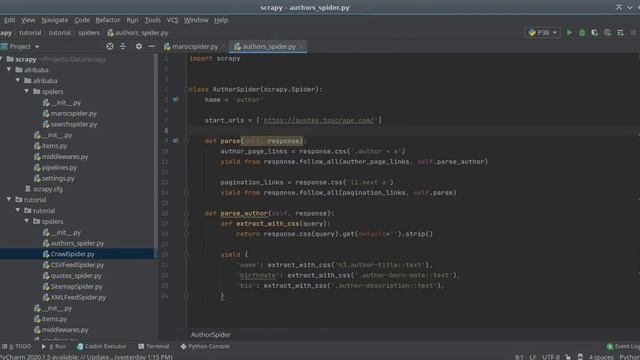Collapse the scrapy project root
This screenshot has width=640, height=360.
pos(2,59)
